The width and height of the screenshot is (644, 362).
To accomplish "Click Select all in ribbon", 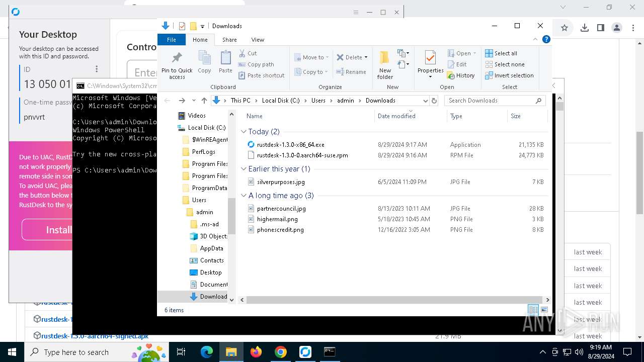I will [x=501, y=53].
